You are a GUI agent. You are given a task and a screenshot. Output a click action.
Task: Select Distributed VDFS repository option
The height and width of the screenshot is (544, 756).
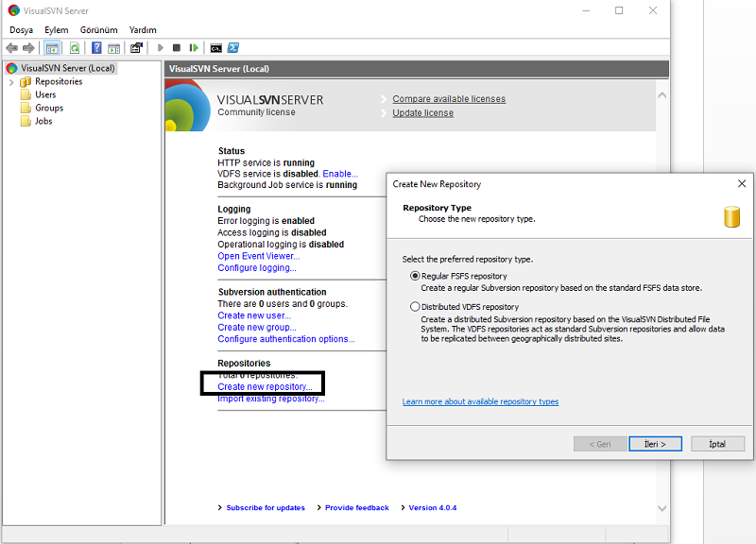(415, 307)
